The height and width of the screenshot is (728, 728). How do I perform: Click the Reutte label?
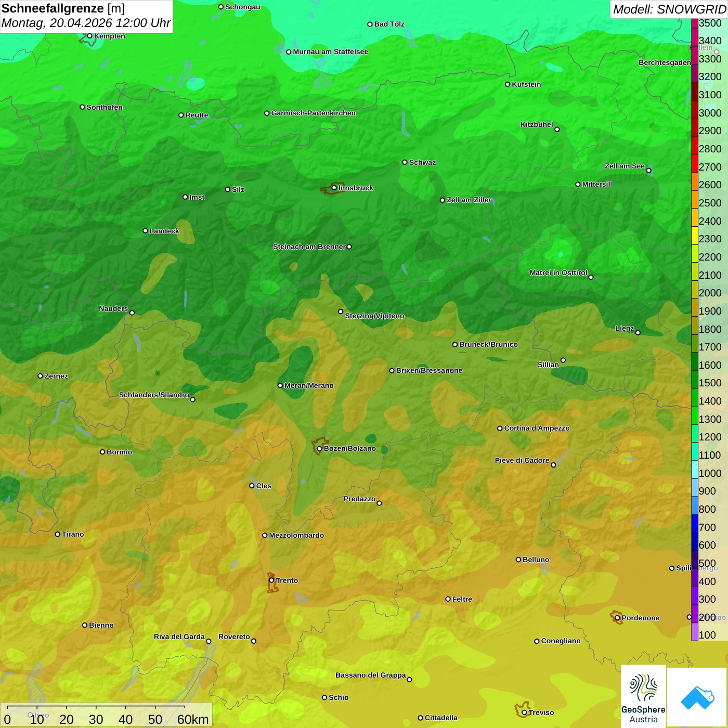click(197, 115)
